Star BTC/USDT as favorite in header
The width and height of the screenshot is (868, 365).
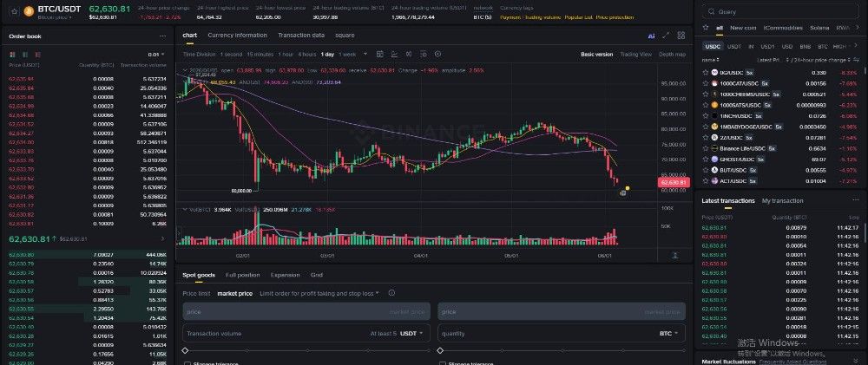(x=15, y=10)
